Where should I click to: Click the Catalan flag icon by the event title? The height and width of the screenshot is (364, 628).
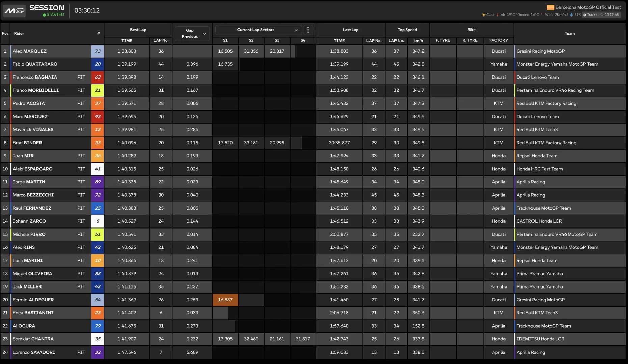pyautogui.click(x=550, y=7)
